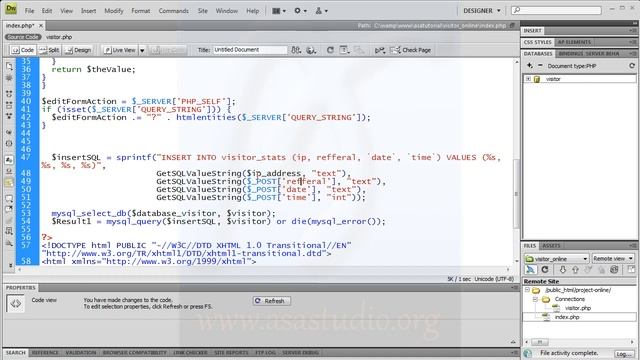
Task: Switch to the CSS STYLES tab
Action: (x=538, y=42)
